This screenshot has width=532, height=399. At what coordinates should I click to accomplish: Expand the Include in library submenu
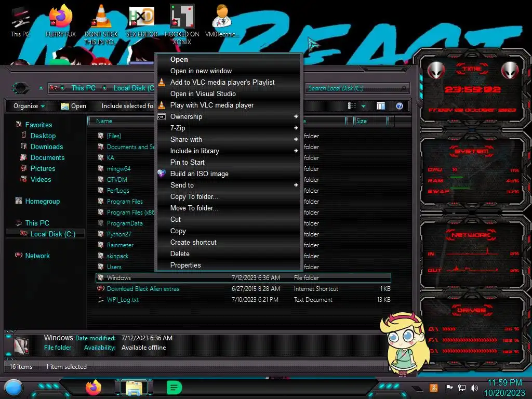229,151
